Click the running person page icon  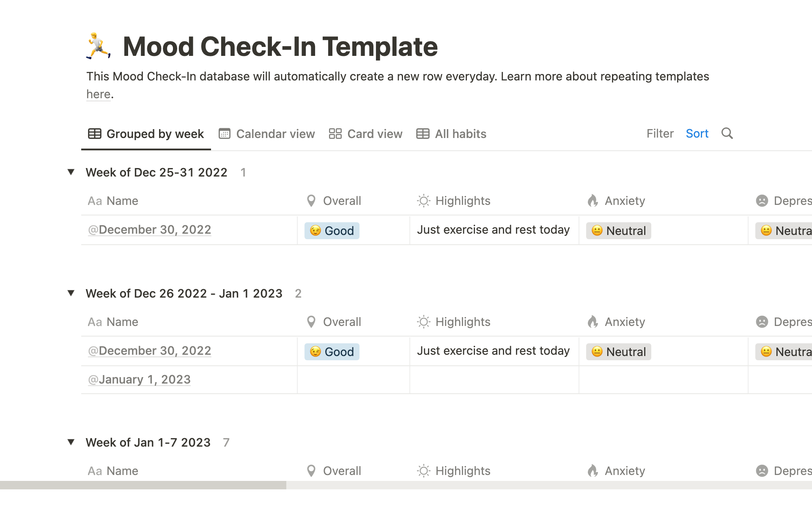coord(99,46)
